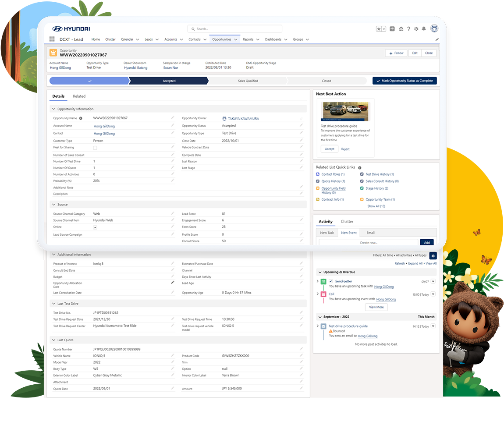Image resolution: width=504 pixels, height=425 pixels.
Task: Switch to the Related tab
Action: click(x=79, y=96)
